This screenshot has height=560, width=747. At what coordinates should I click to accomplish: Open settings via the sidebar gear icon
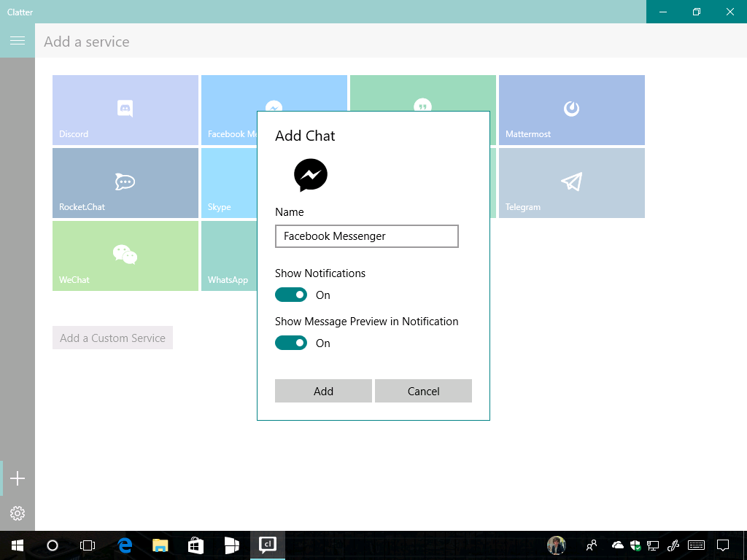click(x=18, y=513)
